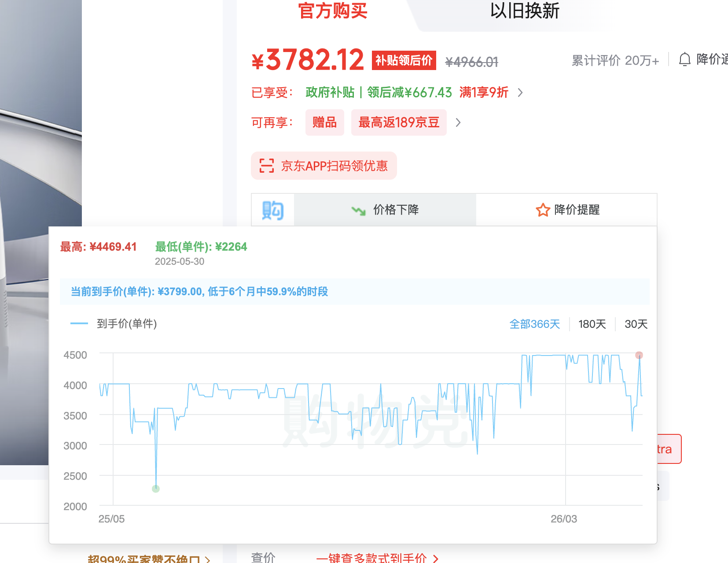Screen dimensions: 728x563
Task: Open the 一键查多款式到手价 link arrow
Action: click(x=435, y=558)
